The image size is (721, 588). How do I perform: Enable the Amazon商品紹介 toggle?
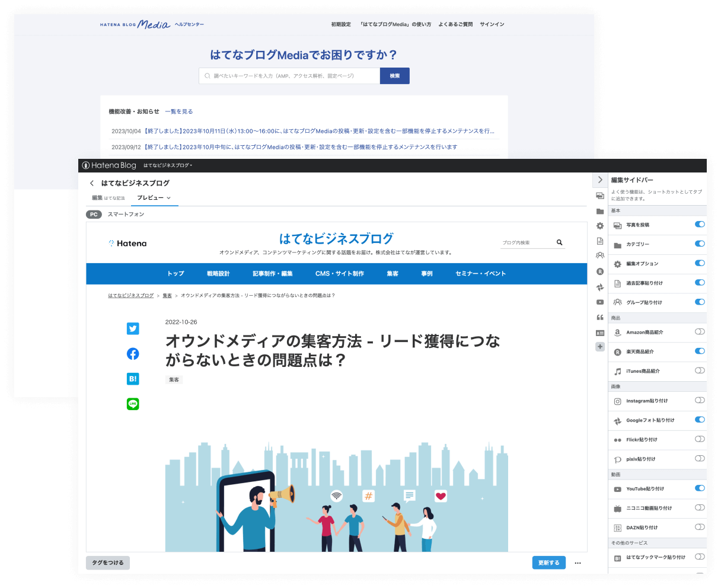pyautogui.click(x=700, y=332)
